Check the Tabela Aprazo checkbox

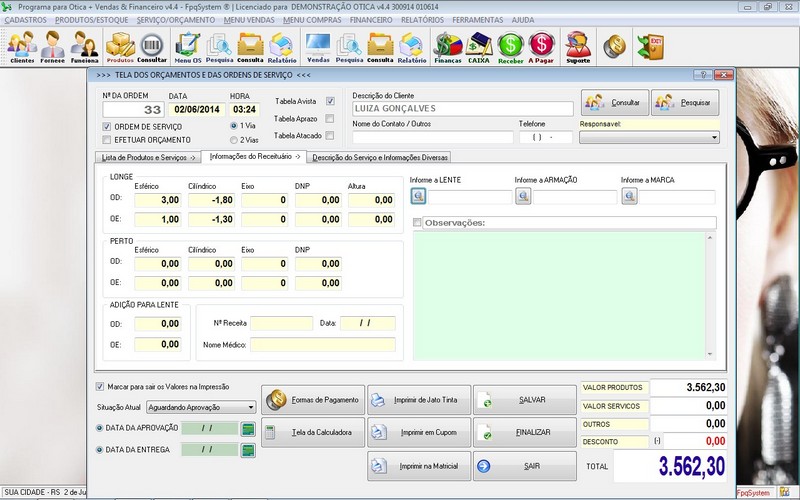(330, 118)
